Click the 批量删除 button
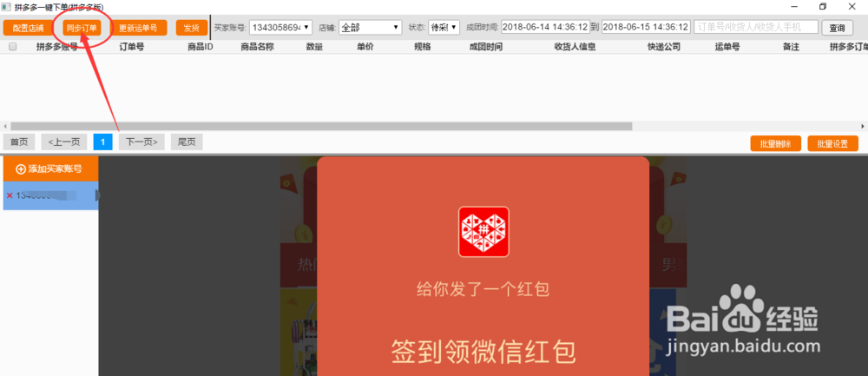The image size is (868, 376). [775, 144]
